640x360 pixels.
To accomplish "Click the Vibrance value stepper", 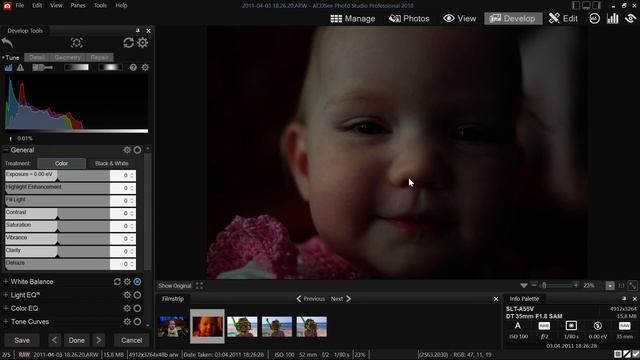I will coord(132,239).
